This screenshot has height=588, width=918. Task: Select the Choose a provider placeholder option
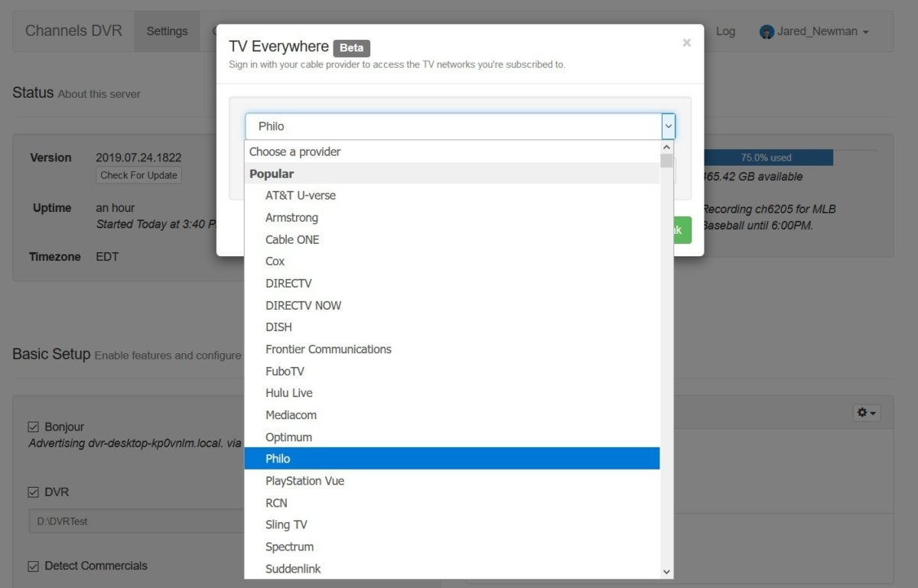(452, 151)
